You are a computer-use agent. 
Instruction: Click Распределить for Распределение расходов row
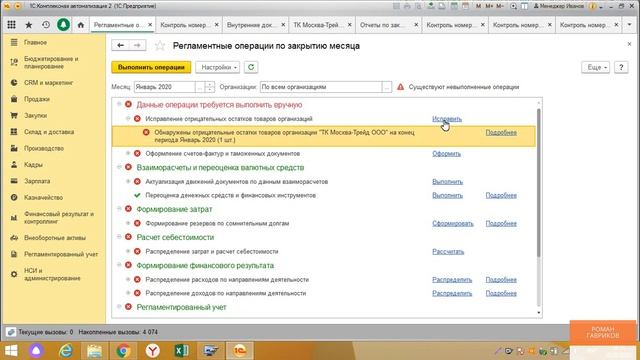452,280
